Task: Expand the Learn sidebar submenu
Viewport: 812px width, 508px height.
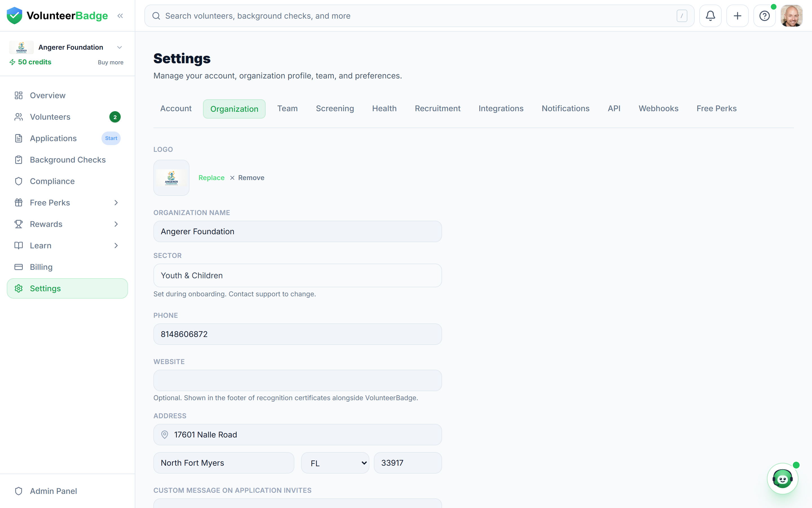Action: 116,246
